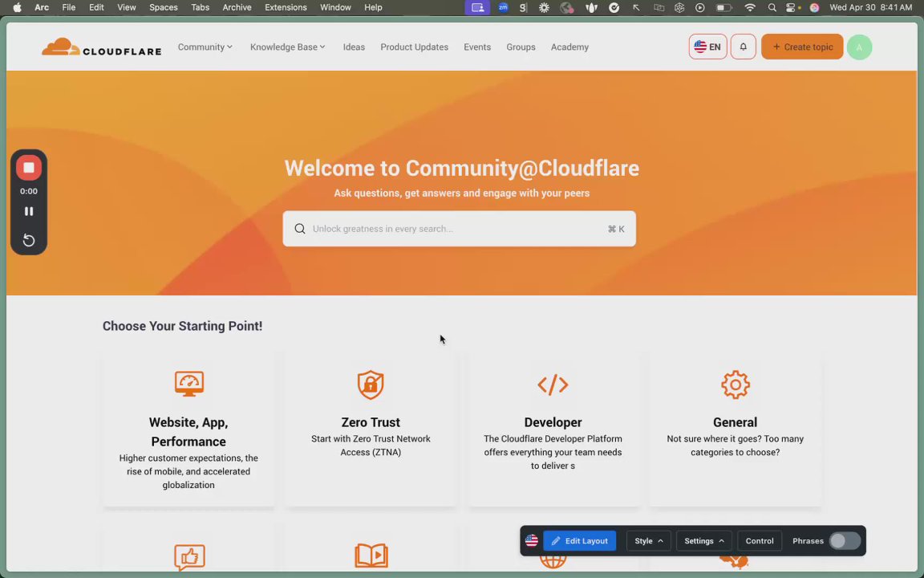Viewport: 924px width, 578px height.
Task: Open Product Updates link
Action: pos(414,47)
